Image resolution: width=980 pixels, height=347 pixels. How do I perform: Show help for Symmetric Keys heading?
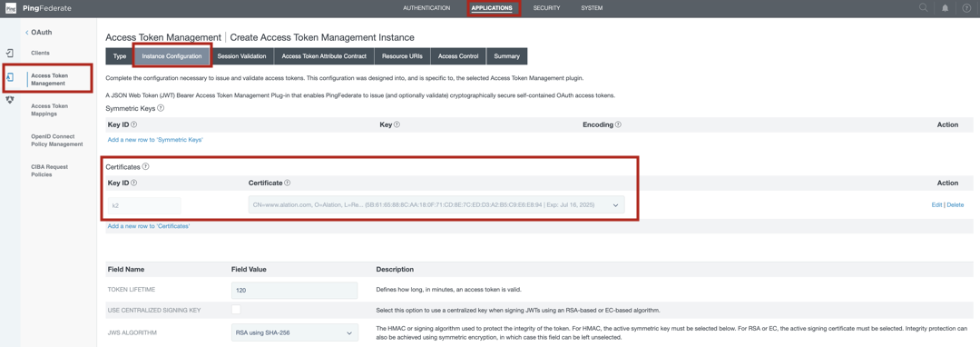click(x=161, y=108)
